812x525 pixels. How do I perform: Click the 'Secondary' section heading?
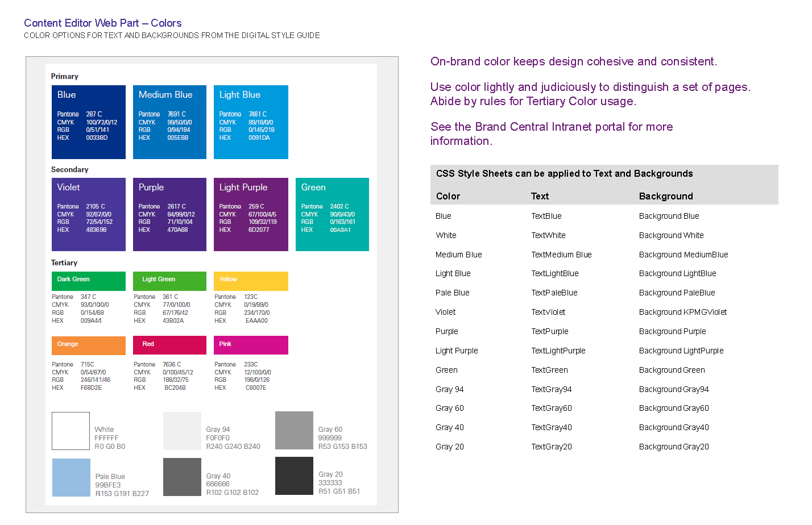pos(69,170)
